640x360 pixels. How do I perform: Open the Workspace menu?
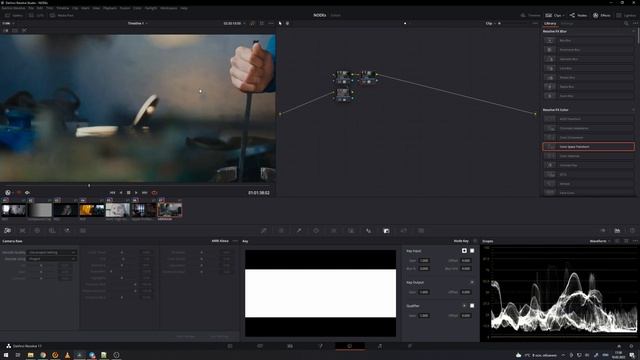point(169,8)
